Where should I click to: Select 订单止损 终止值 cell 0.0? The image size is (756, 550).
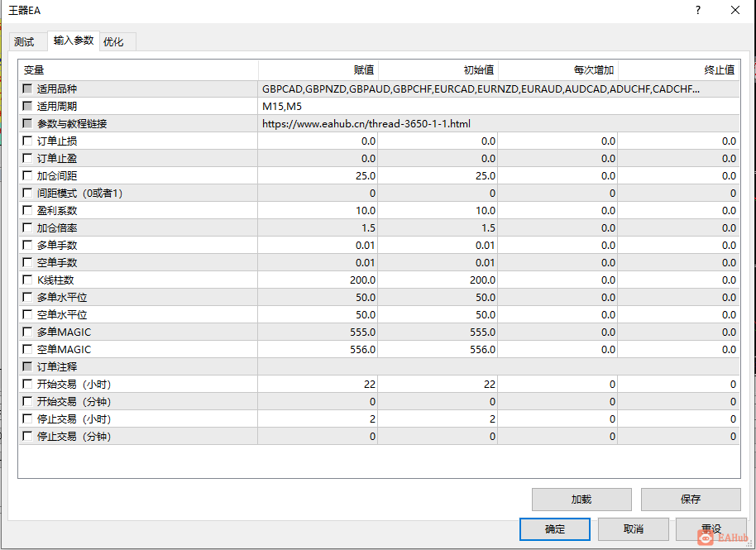click(x=679, y=141)
